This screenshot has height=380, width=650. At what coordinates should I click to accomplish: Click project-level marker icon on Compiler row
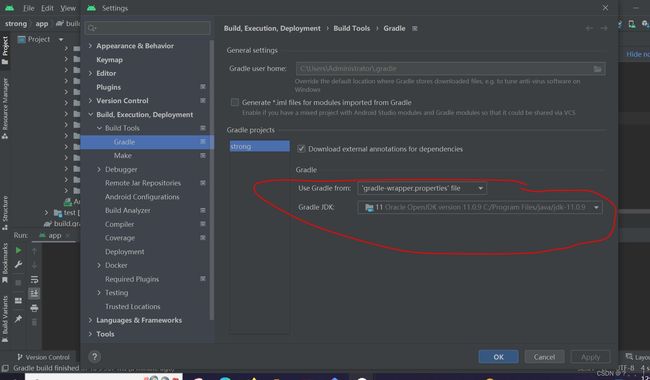(x=203, y=224)
